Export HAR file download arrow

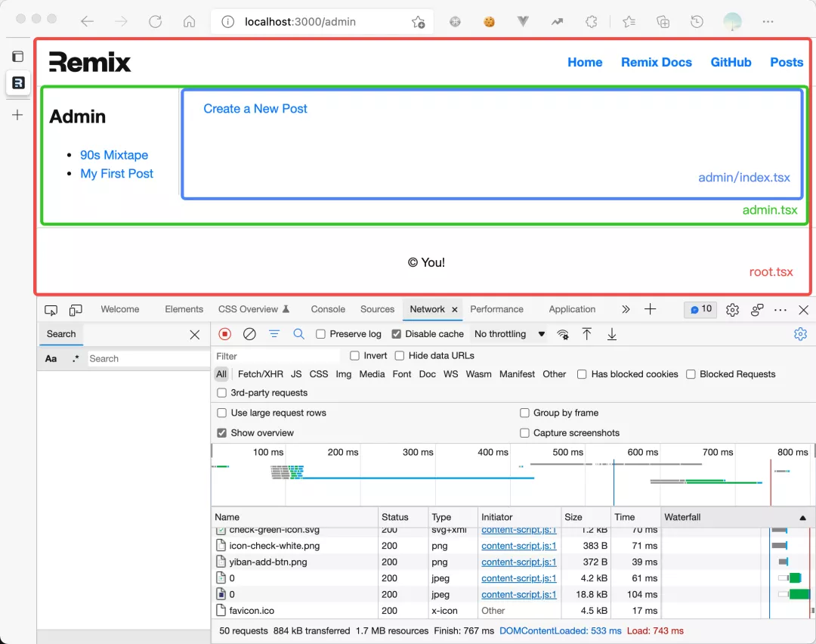tap(612, 333)
